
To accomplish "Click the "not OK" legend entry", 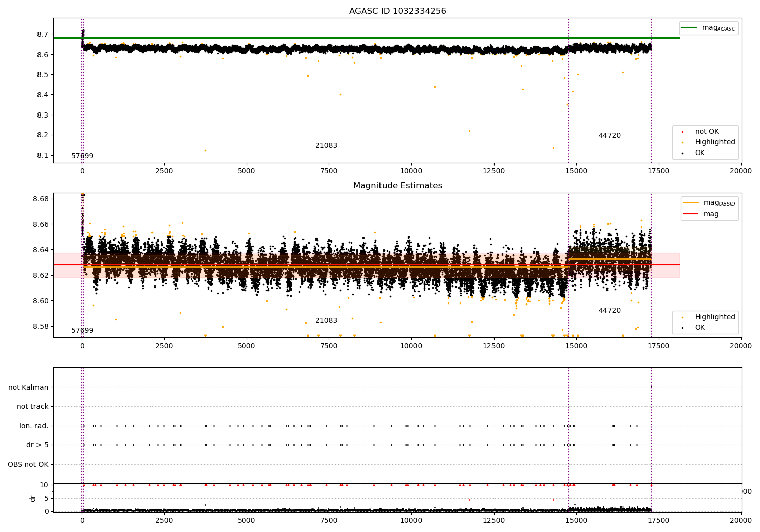I will [706, 132].
